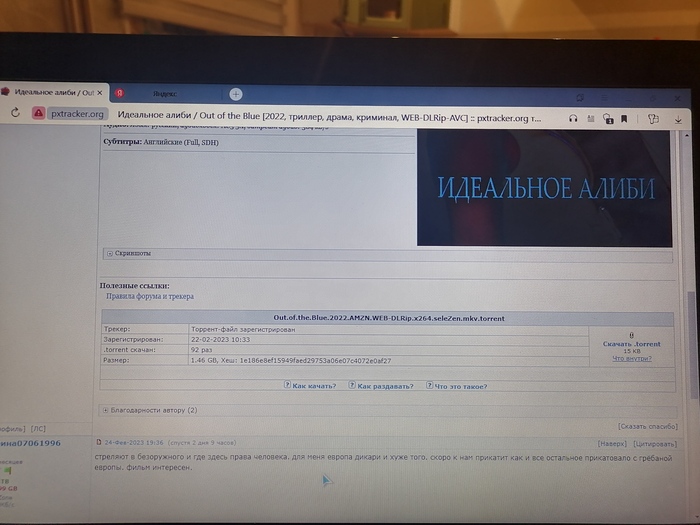Switch to the Яндекс tab
The image size is (700, 525).
tap(165, 94)
